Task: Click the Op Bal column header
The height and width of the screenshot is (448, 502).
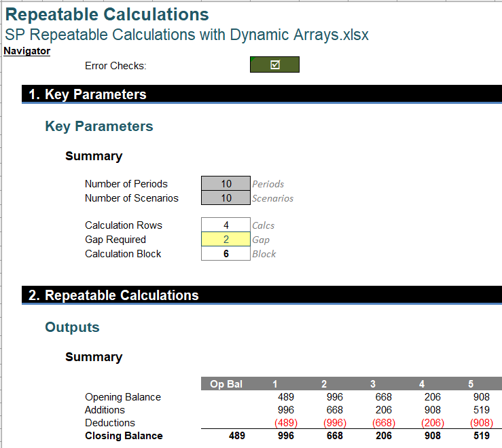Action: coord(226,384)
